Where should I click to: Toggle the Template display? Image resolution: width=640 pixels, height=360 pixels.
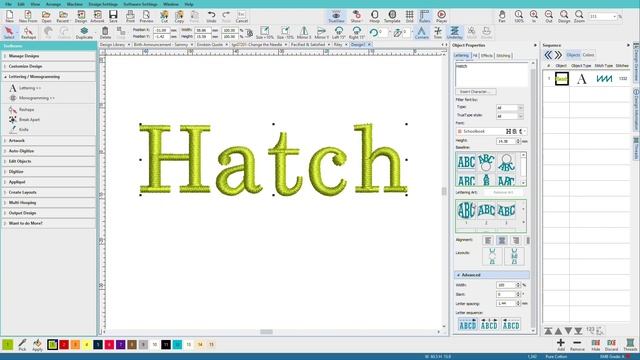392,16
